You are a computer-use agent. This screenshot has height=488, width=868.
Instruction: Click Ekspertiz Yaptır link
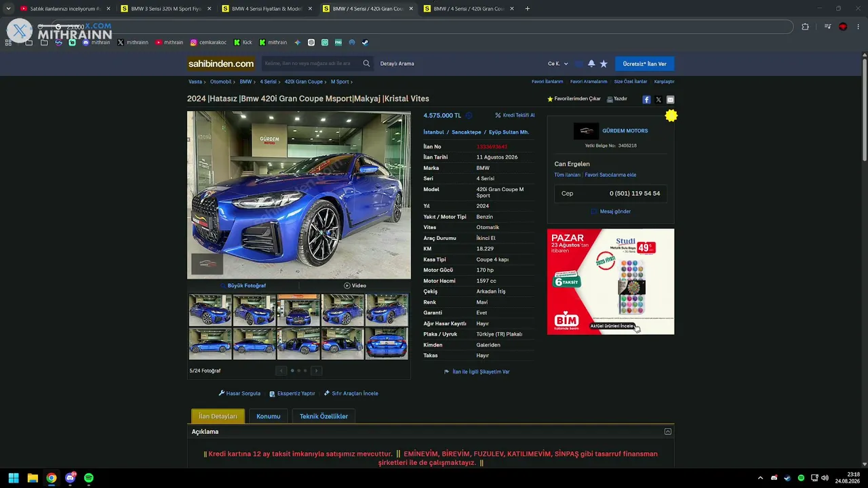pyautogui.click(x=292, y=393)
